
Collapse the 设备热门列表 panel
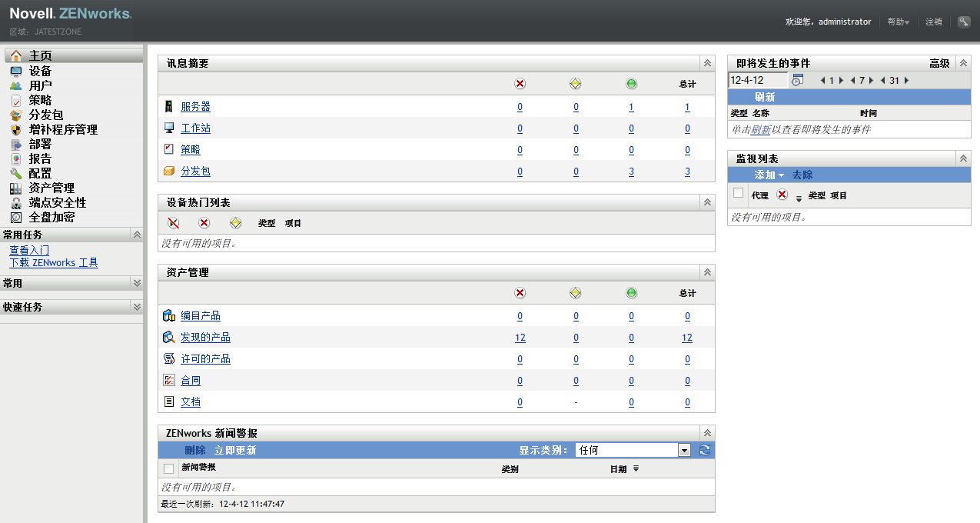(x=707, y=202)
